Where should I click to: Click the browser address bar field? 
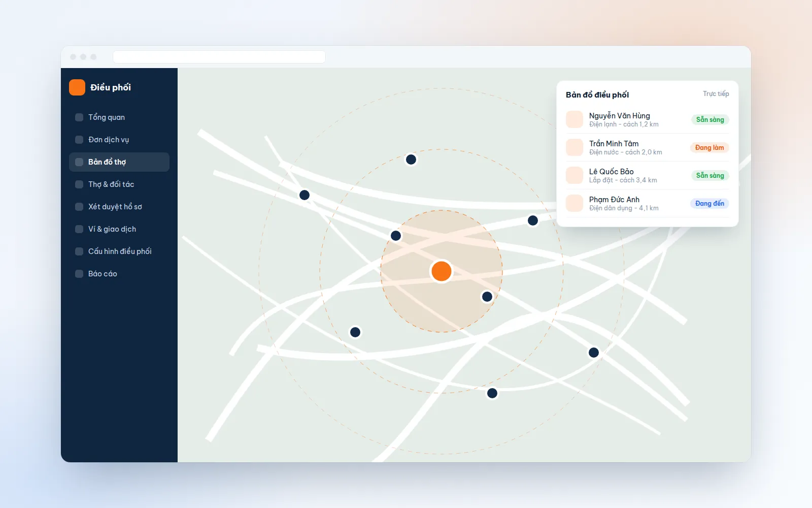pyautogui.click(x=219, y=57)
